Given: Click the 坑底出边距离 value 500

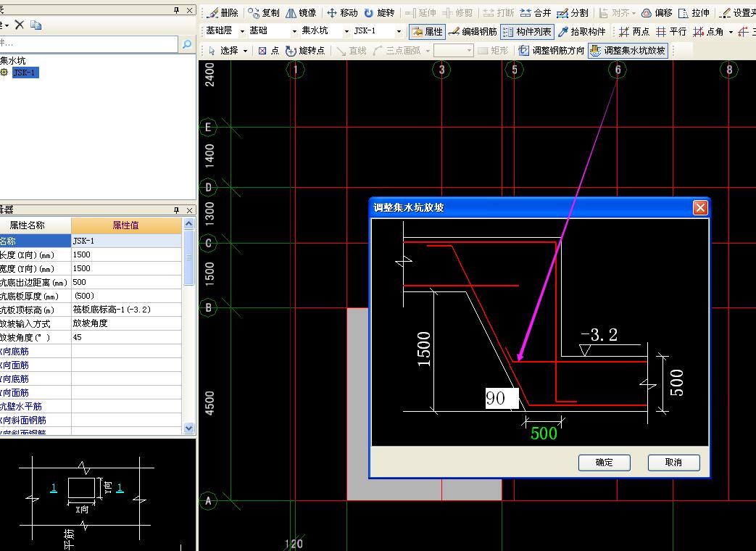Looking at the screenshot, I should click(x=126, y=282).
